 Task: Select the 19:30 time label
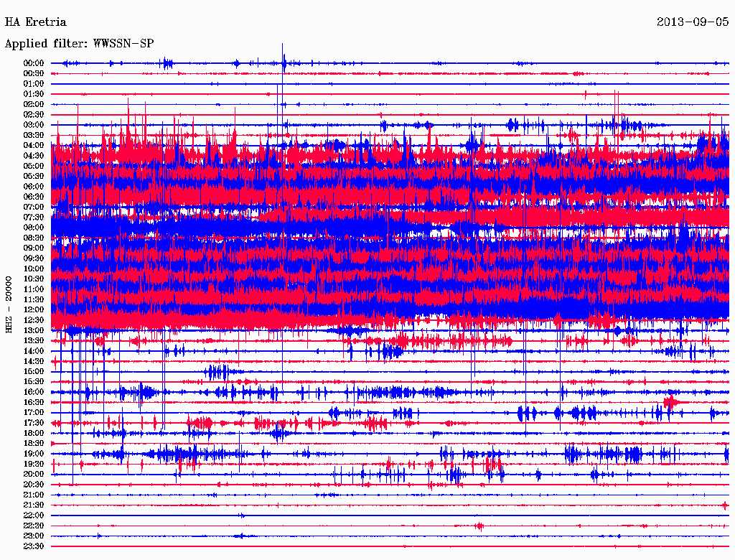pos(34,464)
